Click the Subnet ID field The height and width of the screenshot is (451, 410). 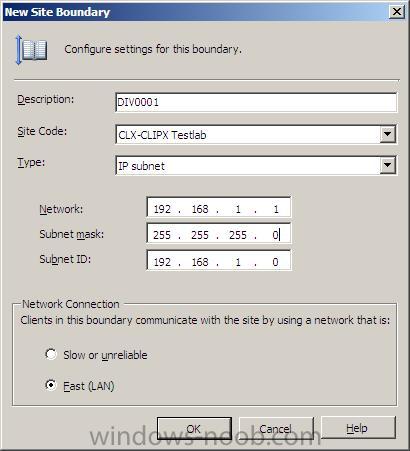219,262
